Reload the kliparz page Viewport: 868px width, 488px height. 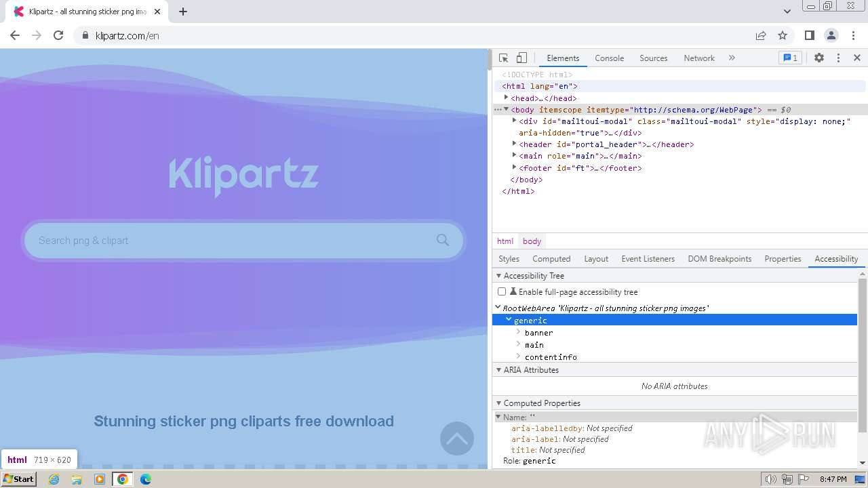coord(58,35)
